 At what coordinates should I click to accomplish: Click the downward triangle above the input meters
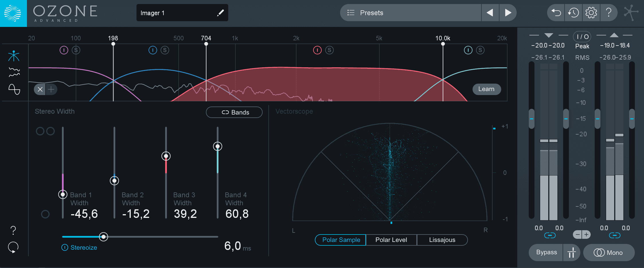click(549, 35)
